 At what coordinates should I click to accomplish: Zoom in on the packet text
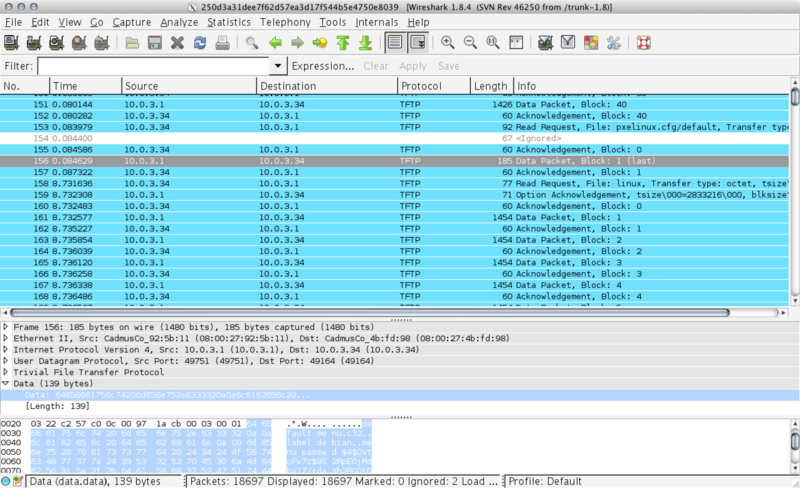pos(447,43)
